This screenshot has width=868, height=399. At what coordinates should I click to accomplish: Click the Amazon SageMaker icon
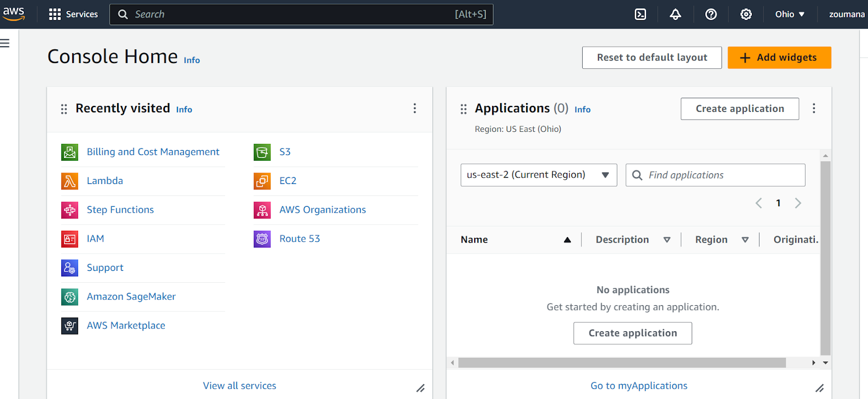69,296
